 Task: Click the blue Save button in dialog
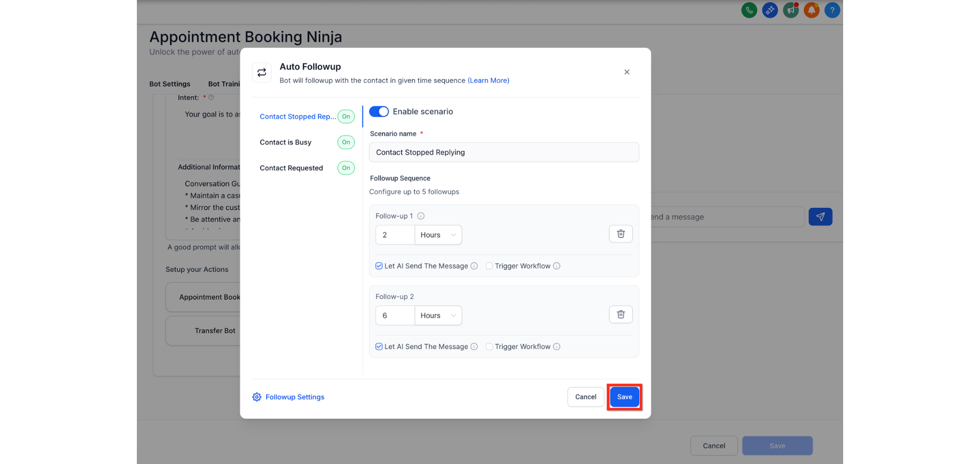point(624,397)
